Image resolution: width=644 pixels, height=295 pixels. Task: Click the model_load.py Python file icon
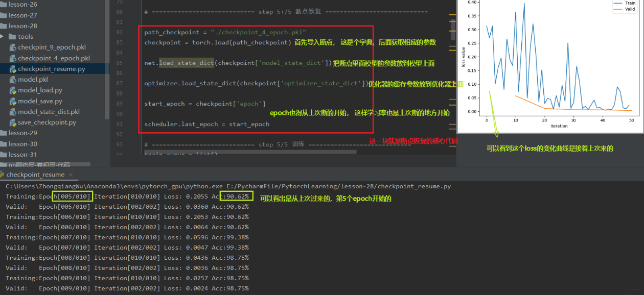pos(13,90)
